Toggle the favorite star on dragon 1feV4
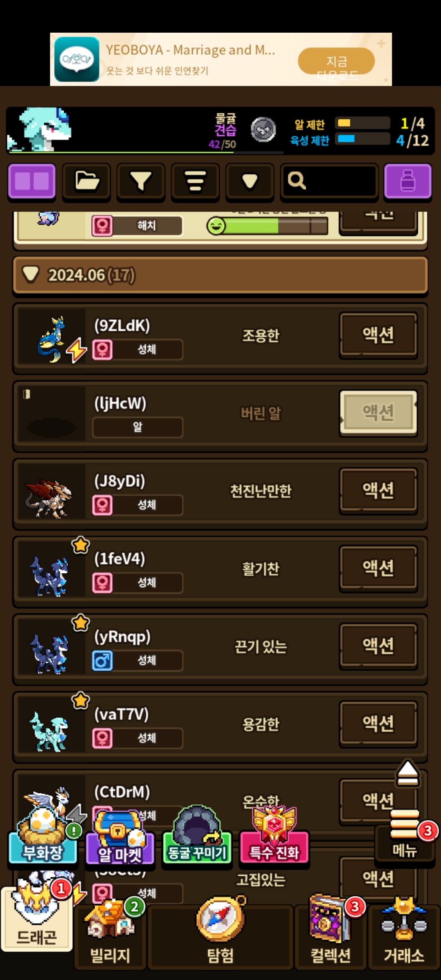Viewport: 441px width, 980px height. click(80, 545)
